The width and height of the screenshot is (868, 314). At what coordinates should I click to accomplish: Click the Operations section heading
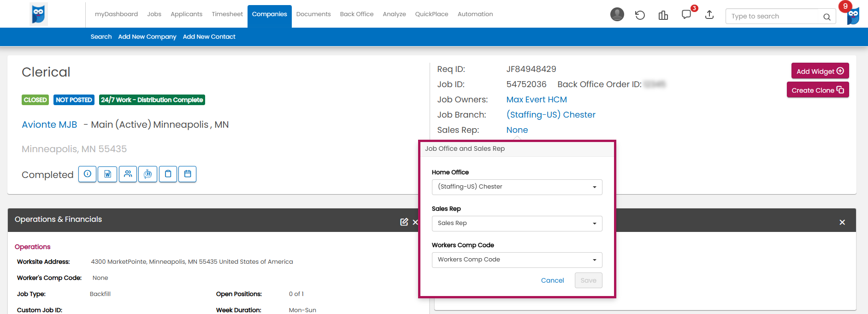tap(32, 247)
